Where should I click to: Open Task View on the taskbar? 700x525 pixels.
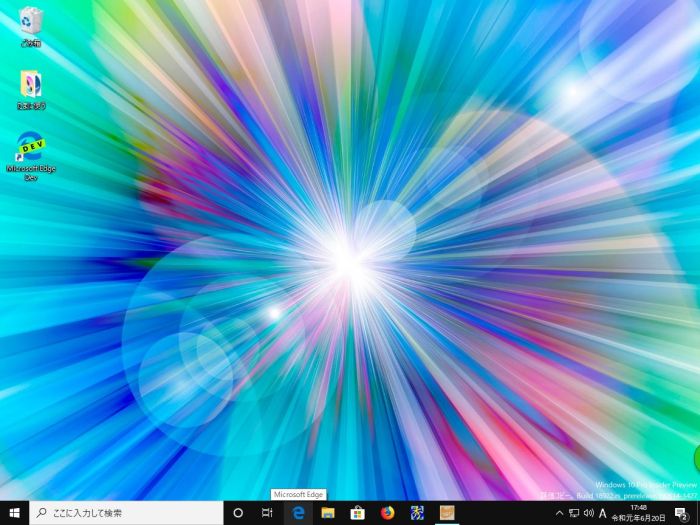pos(267,512)
